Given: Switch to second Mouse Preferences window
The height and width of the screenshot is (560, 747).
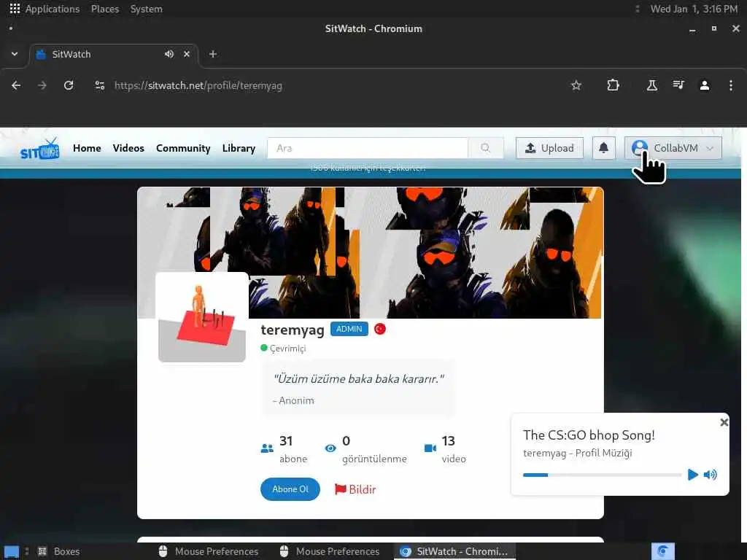Looking at the screenshot, I should coord(330,551).
